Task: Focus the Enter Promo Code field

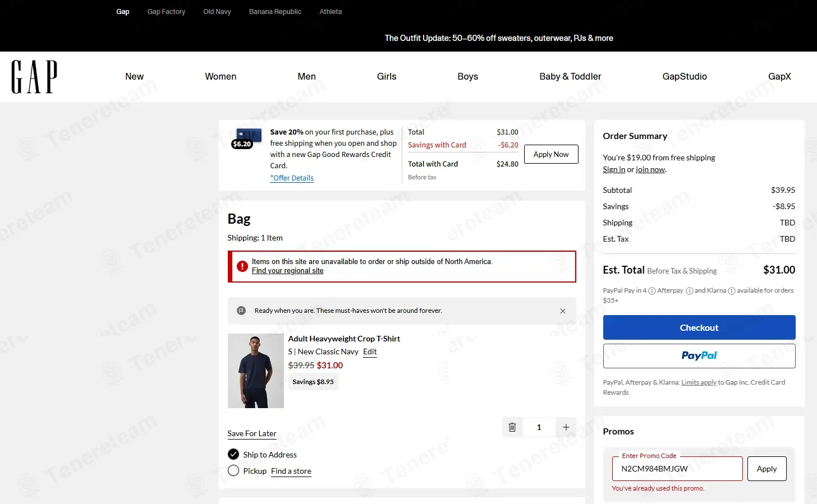Action: click(677, 469)
